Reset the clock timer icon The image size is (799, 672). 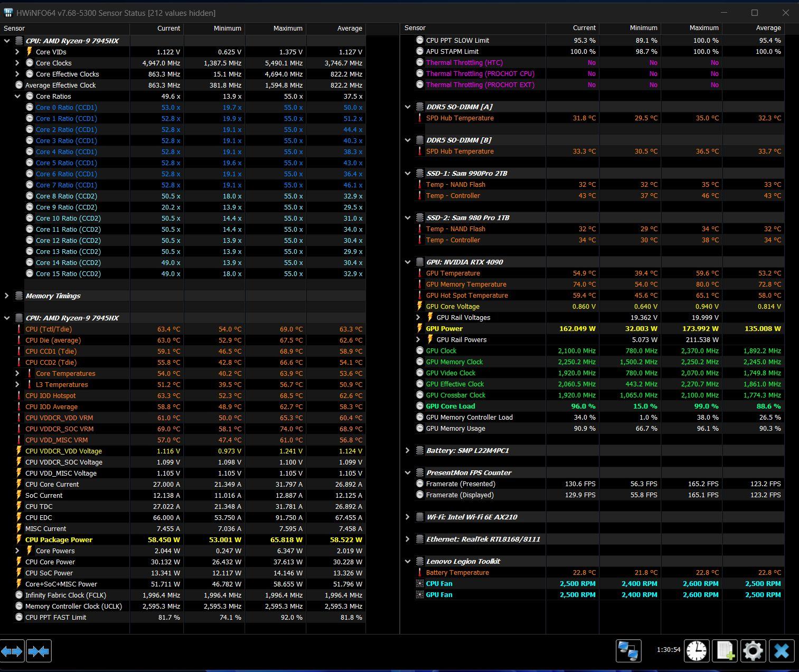pos(697,651)
